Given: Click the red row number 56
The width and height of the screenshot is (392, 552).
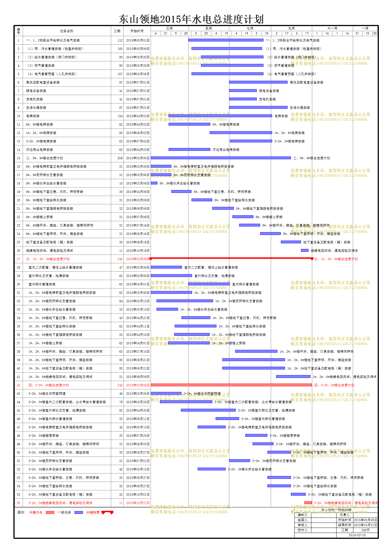Looking at the screenshot, I should coord(18,503).
